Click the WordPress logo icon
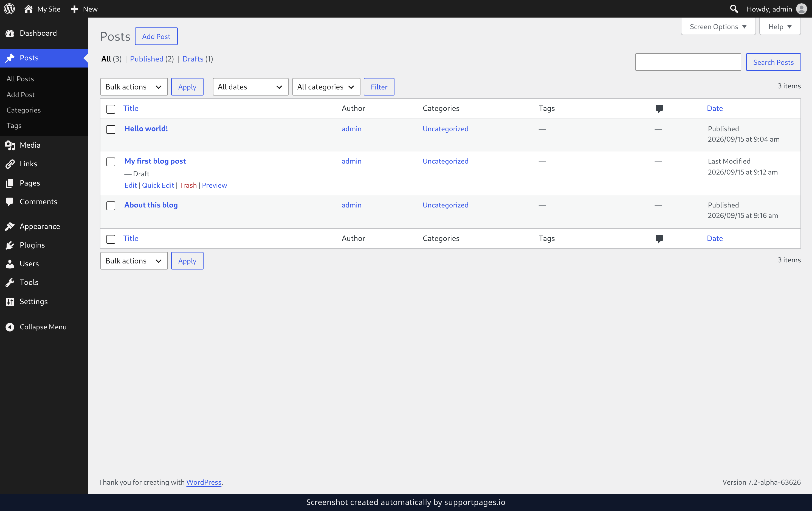812x511 pixels. [x=9, y=9]
